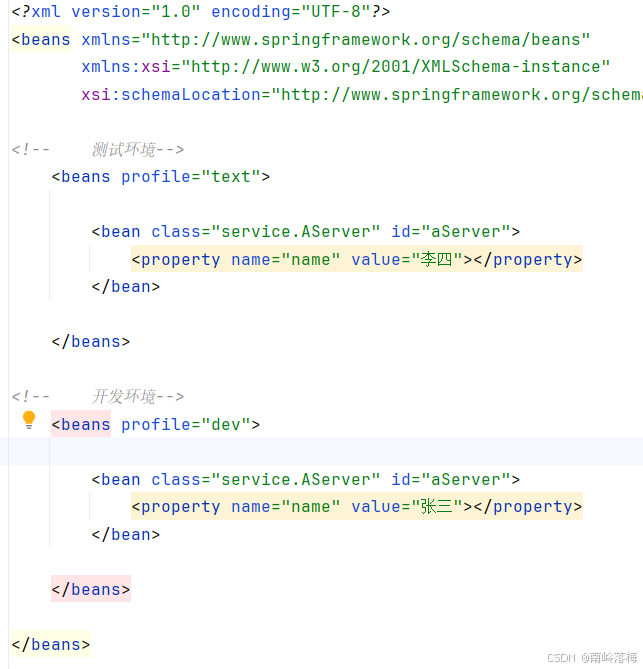Click closing beans tag of text profile
Screen dimensions: 643x669
[x=90, y=342]
